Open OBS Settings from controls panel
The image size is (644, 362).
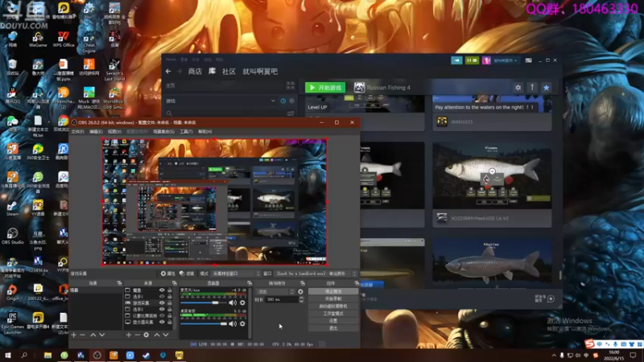(333, 321)
